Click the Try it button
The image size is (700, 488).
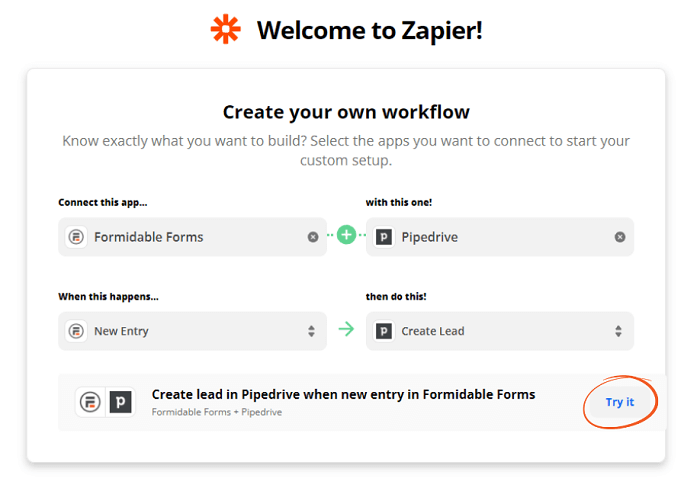click(x=620, y=402)
